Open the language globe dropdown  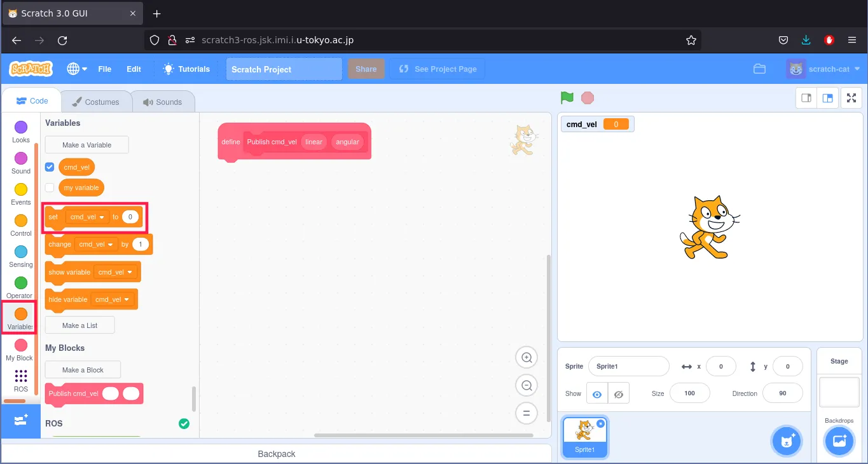(x=77, y=69)
